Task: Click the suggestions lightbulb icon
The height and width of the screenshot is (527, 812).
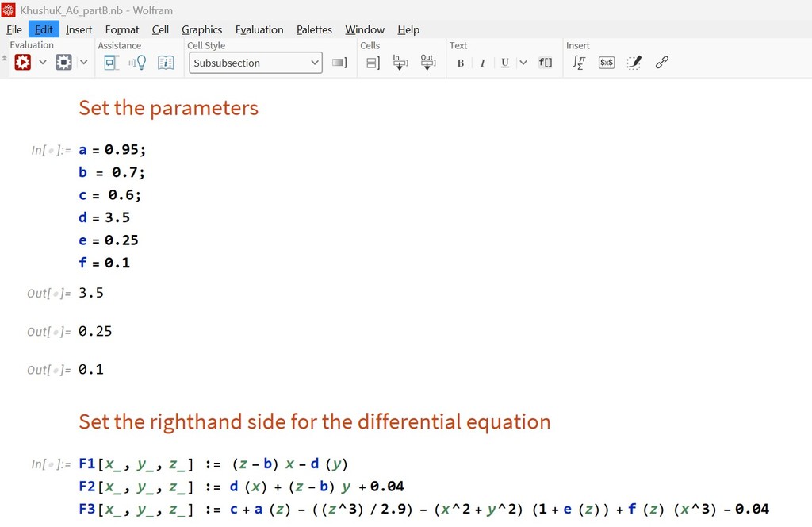Action: click(138, 63)
